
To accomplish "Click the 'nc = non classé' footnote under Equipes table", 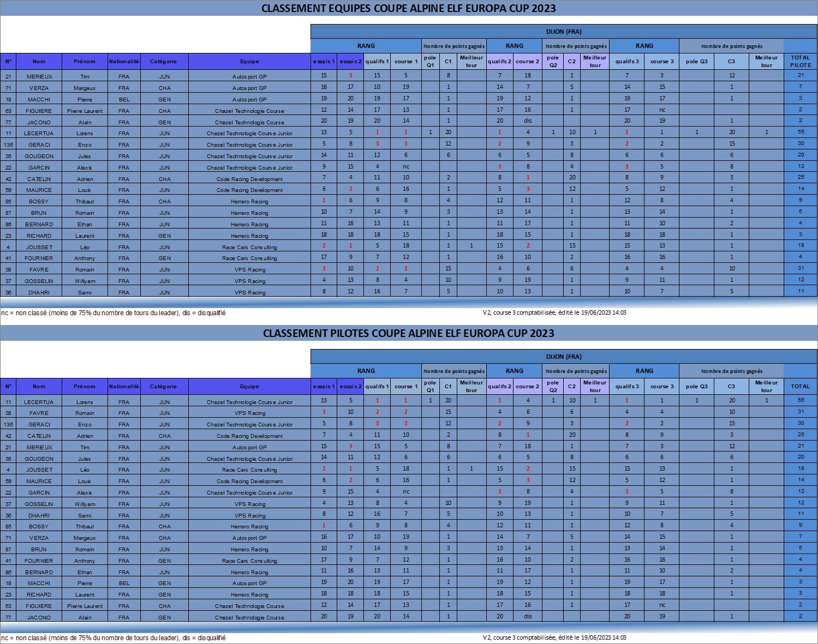I will click(114, 313).
